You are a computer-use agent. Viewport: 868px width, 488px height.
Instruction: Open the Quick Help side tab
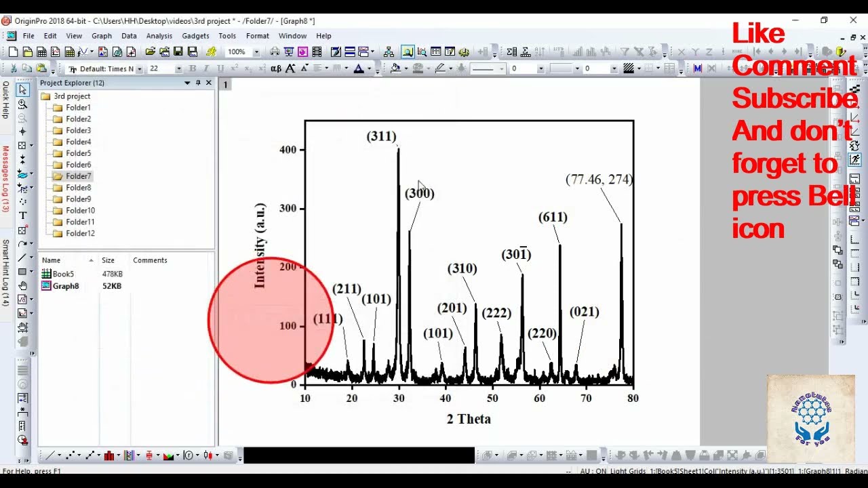click(5, 100)
